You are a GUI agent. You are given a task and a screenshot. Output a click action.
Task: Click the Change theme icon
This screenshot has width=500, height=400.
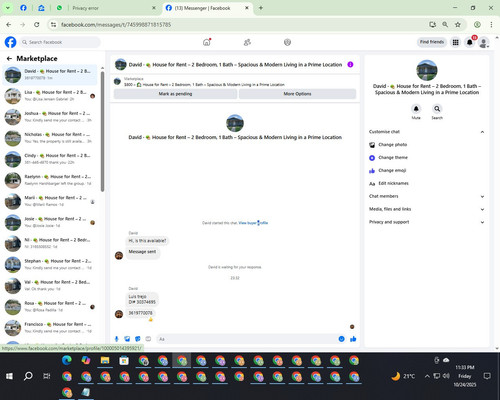372,158
